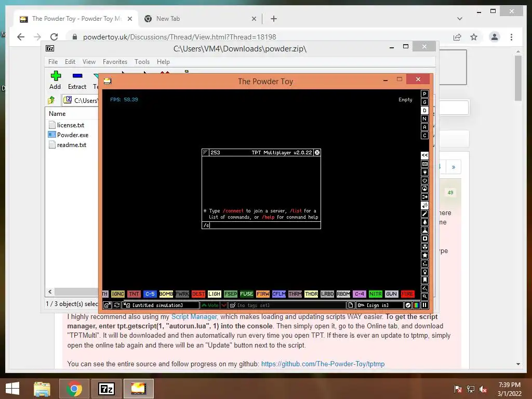532x399 pixels.
Task: Open the Game of Life dots category
Action: [x=424, y=263]
